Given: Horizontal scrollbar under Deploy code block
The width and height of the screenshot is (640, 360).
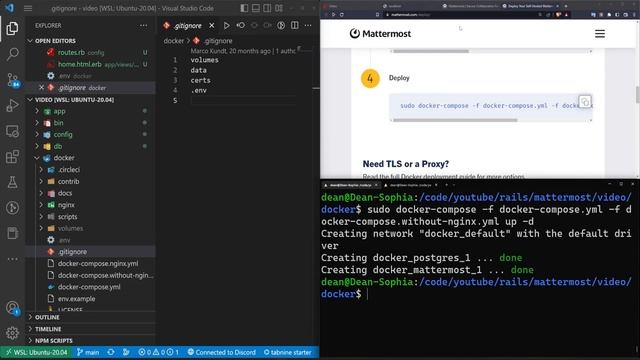Looking at the screenshot, I should click(455, 120).
